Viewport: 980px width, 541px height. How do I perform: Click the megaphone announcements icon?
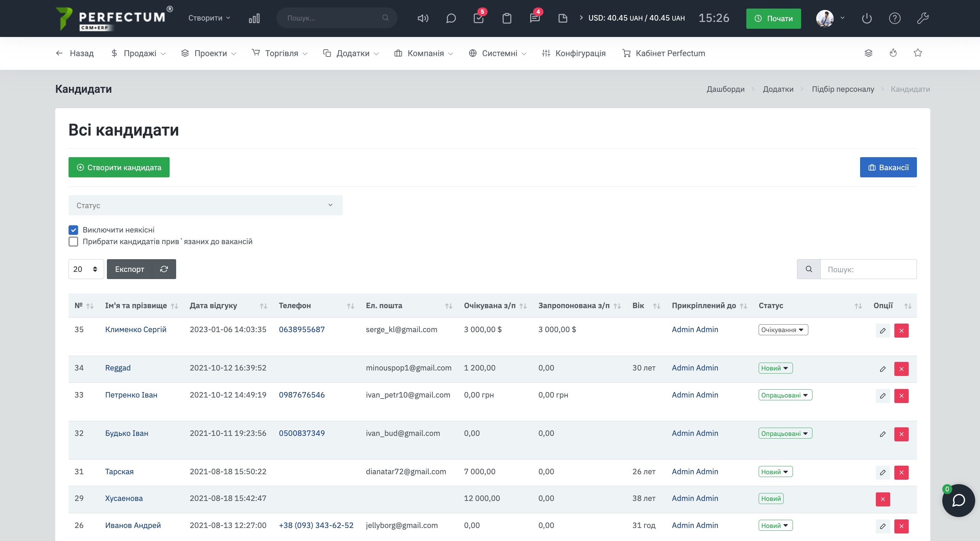(x=422, y=18)
